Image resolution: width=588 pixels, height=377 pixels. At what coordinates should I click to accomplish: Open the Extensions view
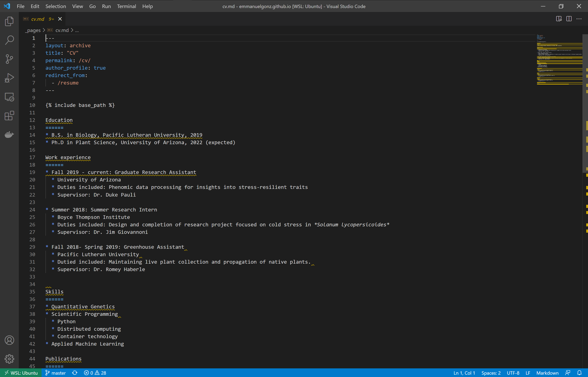pyautogui.click(x=9, y=116)
